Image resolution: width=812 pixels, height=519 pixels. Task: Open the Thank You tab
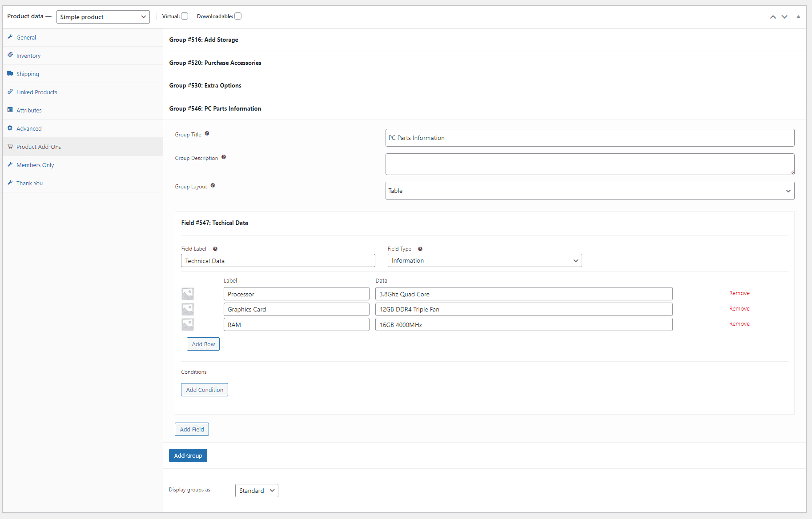[x=83, y=183]
